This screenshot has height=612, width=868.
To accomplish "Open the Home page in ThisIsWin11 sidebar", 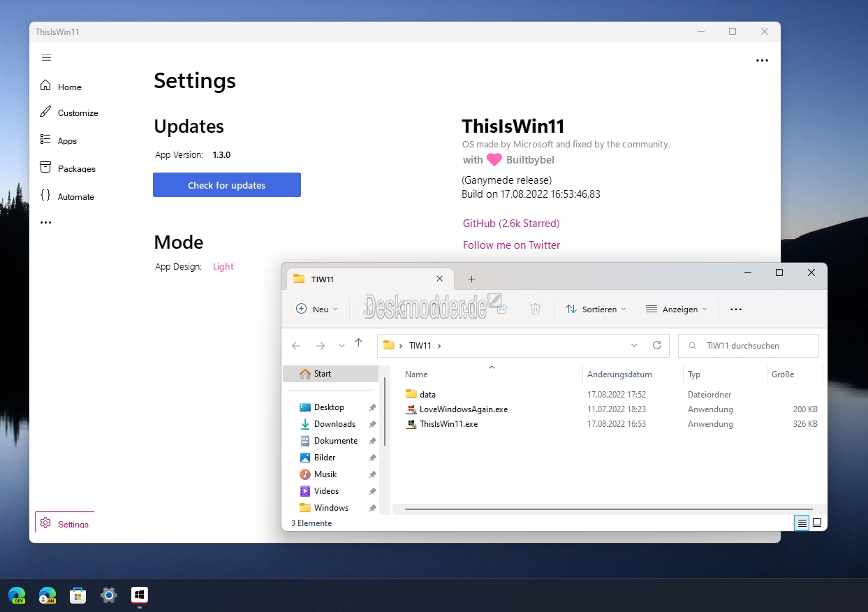I will point(61,87).
